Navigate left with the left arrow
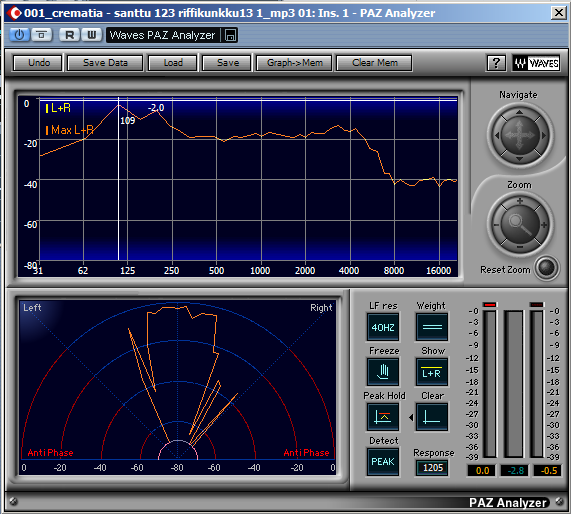571x514 pixels. [496, 135]
